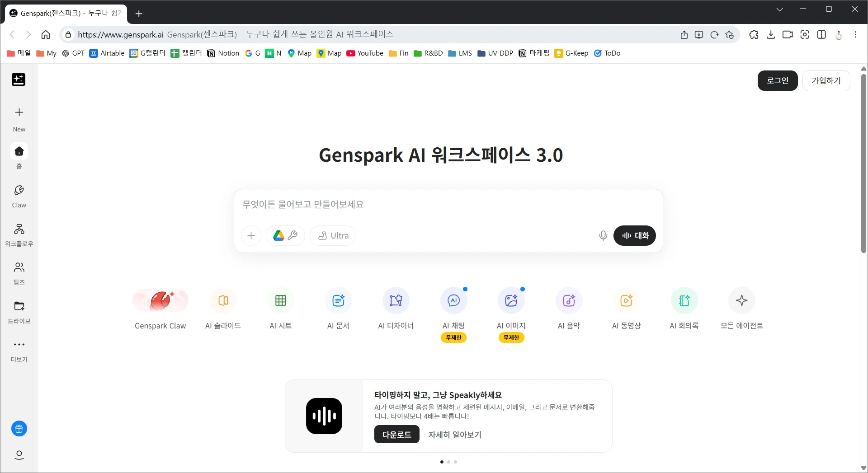Open the Home (홈) sidebar item
Image resolution: width=868 pixels, height=473 pixels.
coord(19,156)
